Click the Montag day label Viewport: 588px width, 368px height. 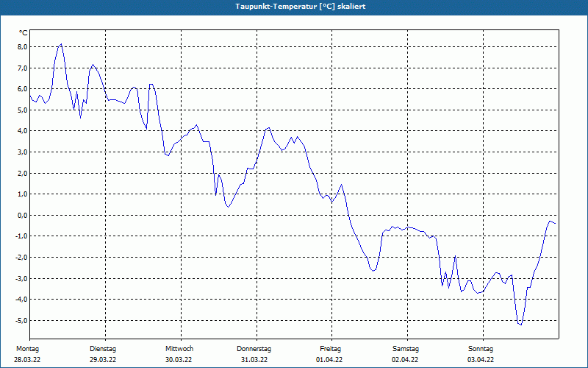coord(27,349)
